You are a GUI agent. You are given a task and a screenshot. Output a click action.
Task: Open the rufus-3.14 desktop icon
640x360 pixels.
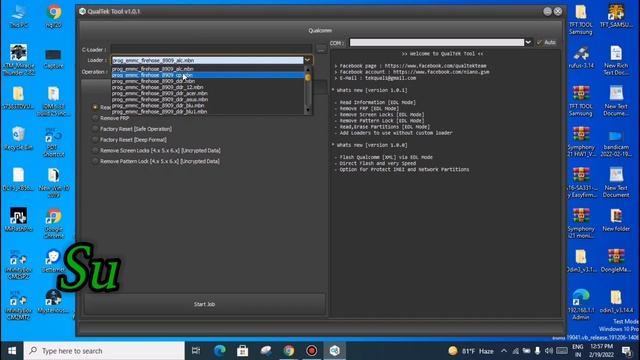coord(581,57)
